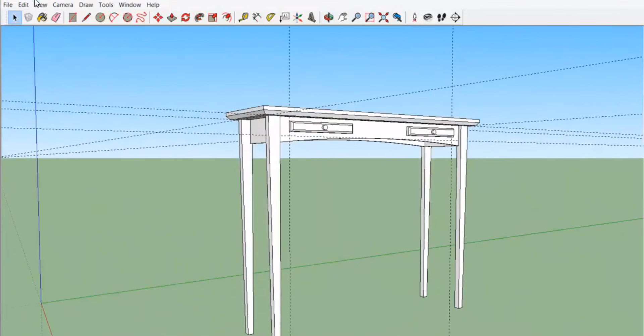Activate the Orbit camera tool
This screenshot has height=336, width=644.
point(328,17)
